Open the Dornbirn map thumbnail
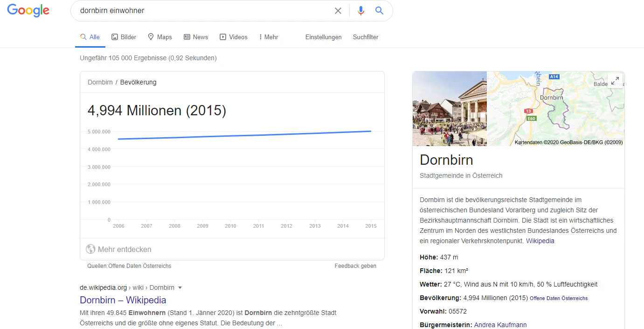The height and width of the screenshot is (329, 644). point(556,109)
